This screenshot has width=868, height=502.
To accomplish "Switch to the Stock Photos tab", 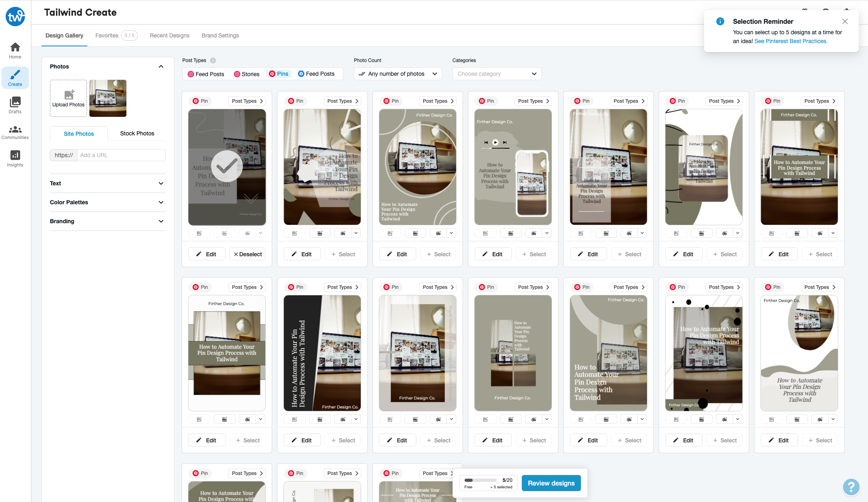I will 137,133.
